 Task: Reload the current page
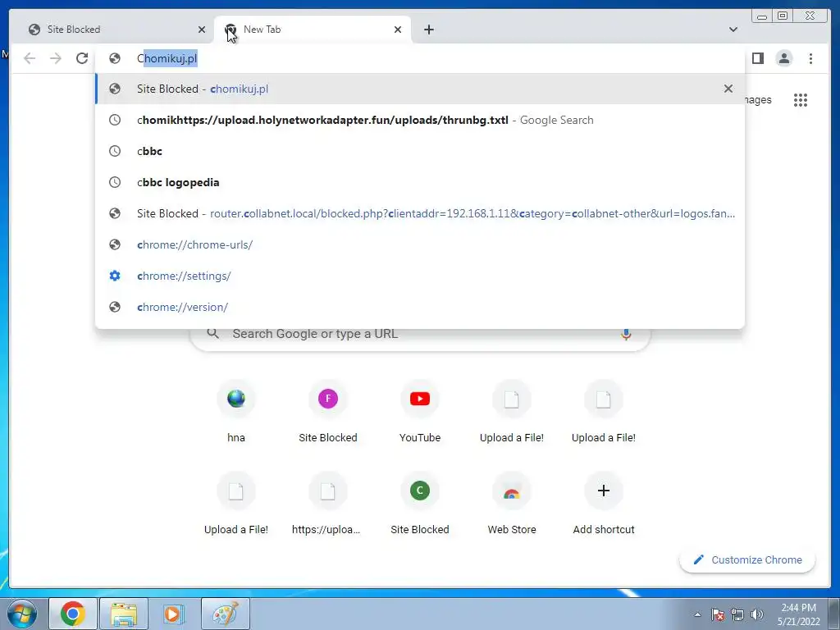(x=82, y=58)
